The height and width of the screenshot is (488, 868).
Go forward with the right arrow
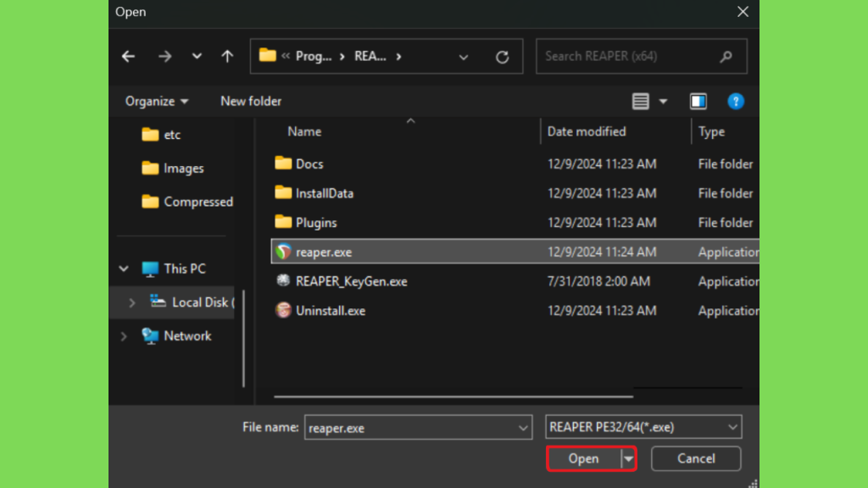coord(164,57)
